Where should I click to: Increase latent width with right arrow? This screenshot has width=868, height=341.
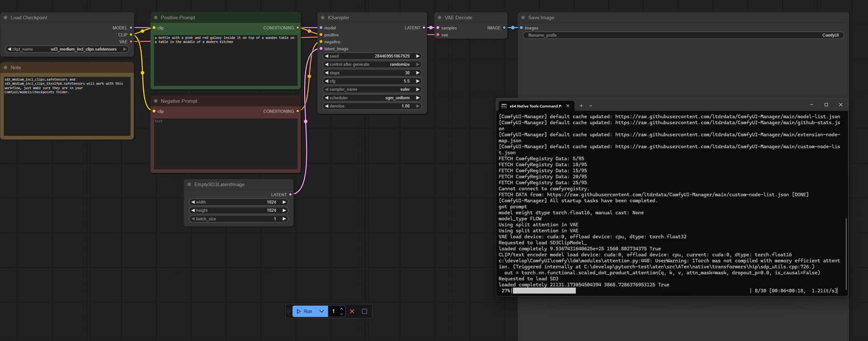pyautogui.click(x=284, y=202)
